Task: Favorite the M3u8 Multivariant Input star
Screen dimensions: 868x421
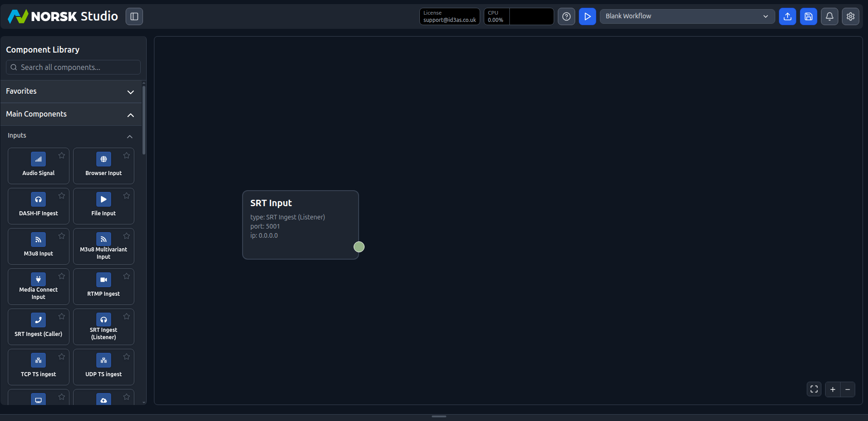Action: 127,236
